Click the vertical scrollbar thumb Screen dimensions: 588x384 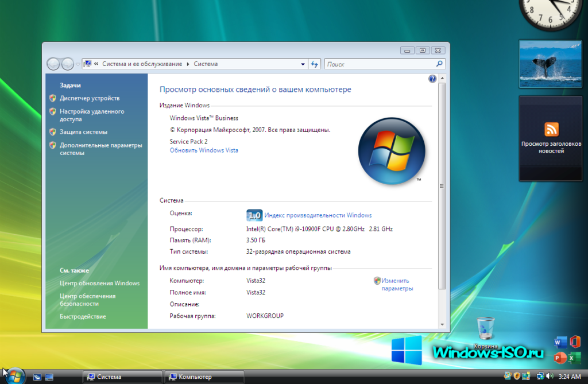point(442,186)
